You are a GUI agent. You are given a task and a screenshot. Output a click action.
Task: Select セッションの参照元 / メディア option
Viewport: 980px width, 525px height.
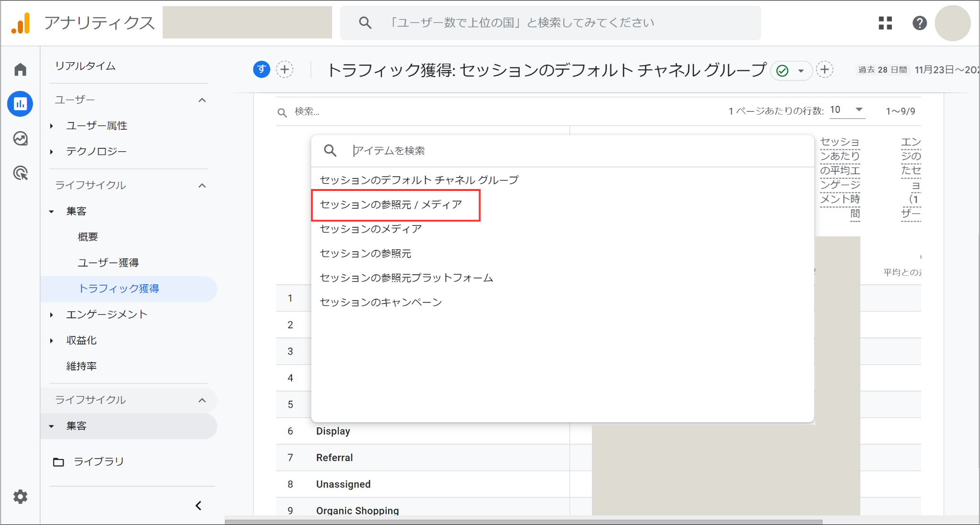point(562,204)
